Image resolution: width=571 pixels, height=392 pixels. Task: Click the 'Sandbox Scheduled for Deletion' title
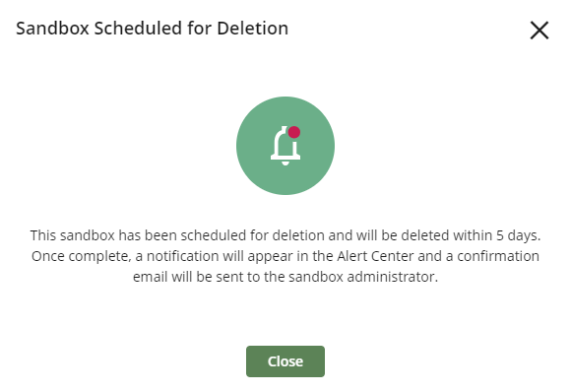(153, 29)
